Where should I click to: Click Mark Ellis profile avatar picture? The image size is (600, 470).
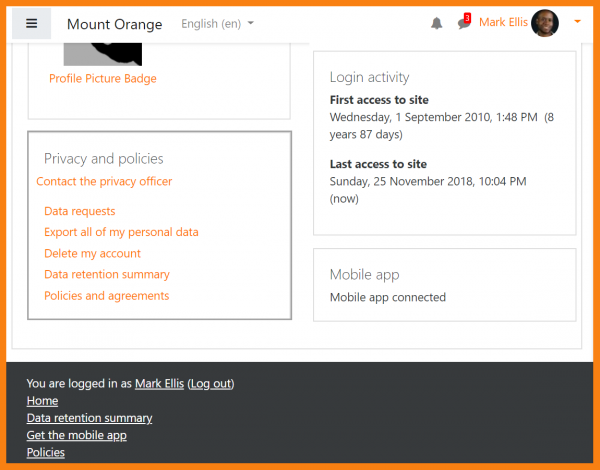[545, 23]
